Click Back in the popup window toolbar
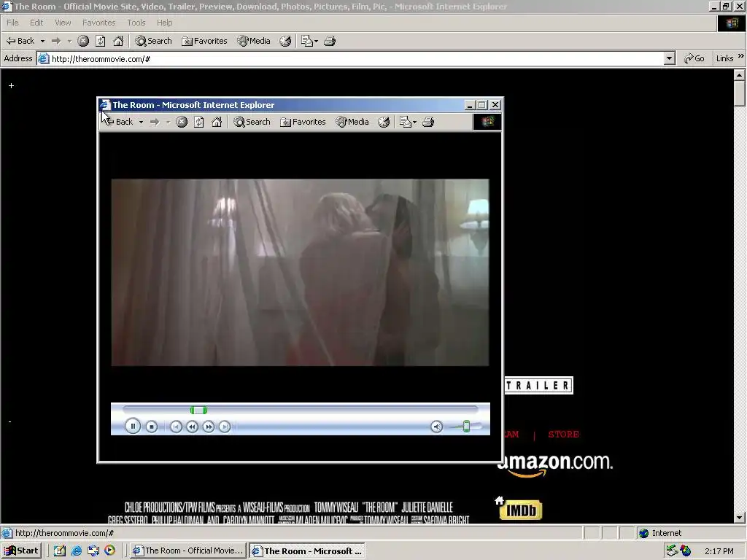The height and width of the screenshot is (560, 747). pyautogui.click(x=117, y=122)
